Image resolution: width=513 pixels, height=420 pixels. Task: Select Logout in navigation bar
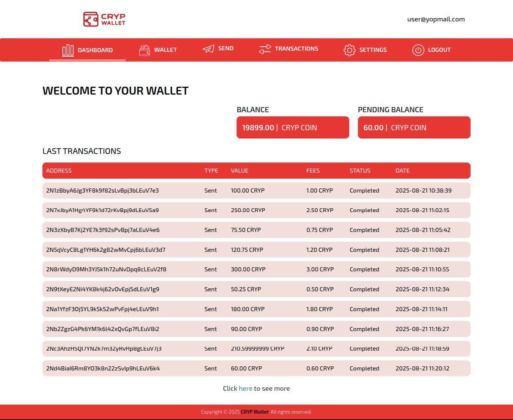[432, 50]
